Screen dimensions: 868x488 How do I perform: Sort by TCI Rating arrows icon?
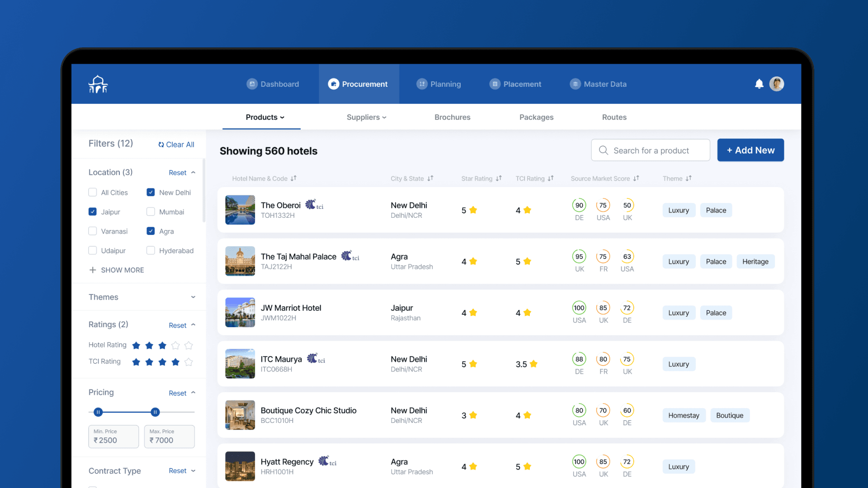point(551,178)
